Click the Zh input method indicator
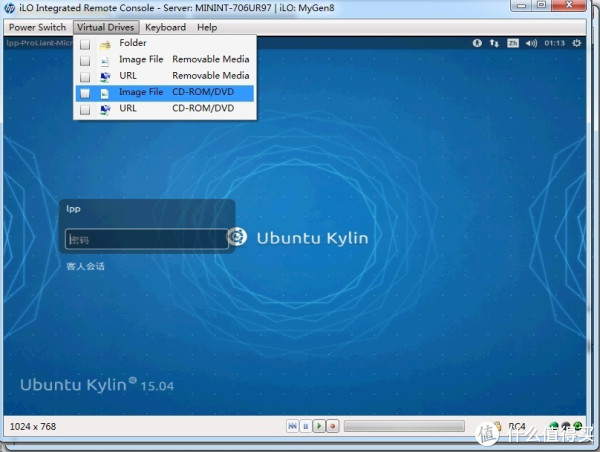 pyautogui.click(x=512, y=43)
